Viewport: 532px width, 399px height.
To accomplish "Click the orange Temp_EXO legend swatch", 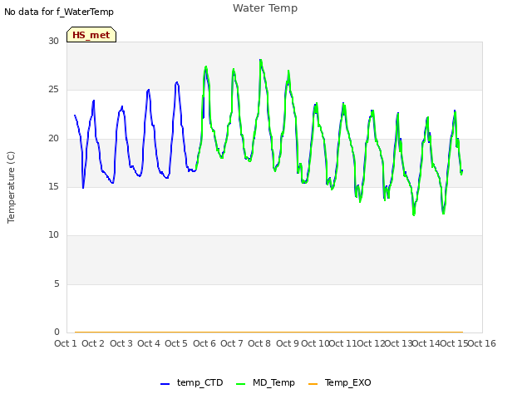I will click(x=313, y=384).
